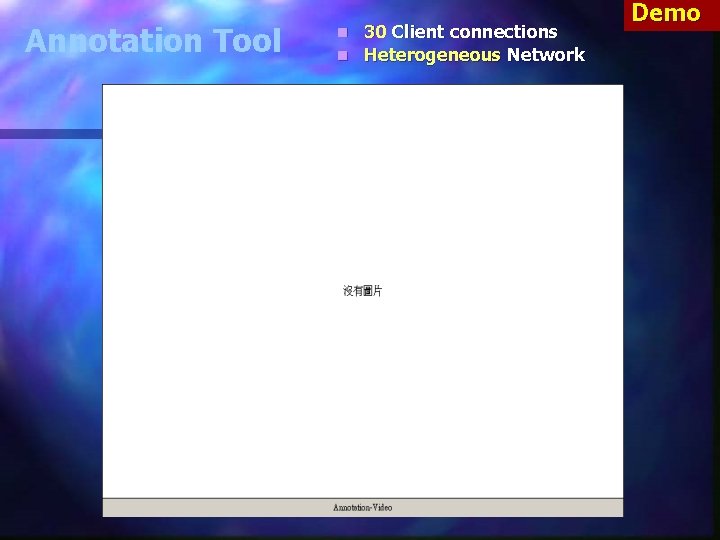This screenshot has width=720, height=540.
Task: Click the 'Annotation Tool' slide title
Action: pos(153,40)
